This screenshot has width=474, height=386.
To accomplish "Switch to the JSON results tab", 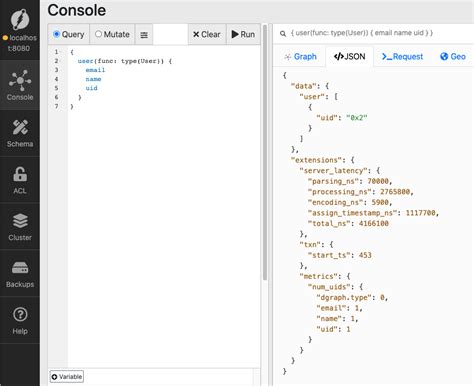I will pyautogui.click(x=349, y=57).
